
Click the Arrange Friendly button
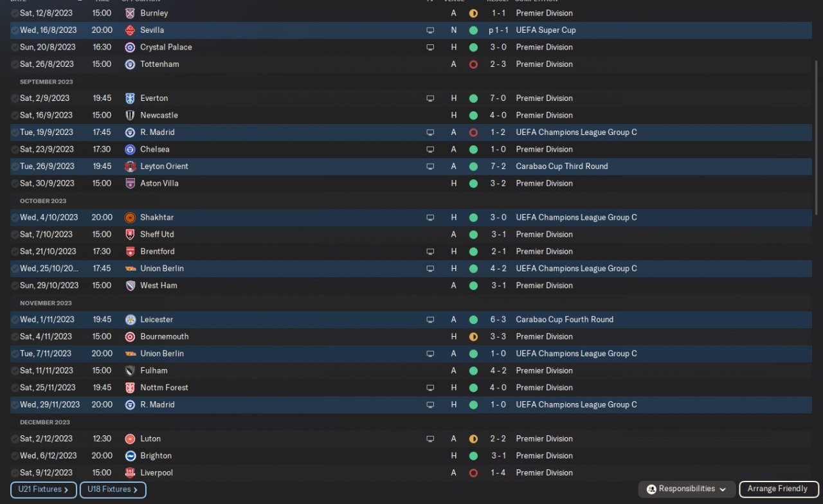(778, 489)
